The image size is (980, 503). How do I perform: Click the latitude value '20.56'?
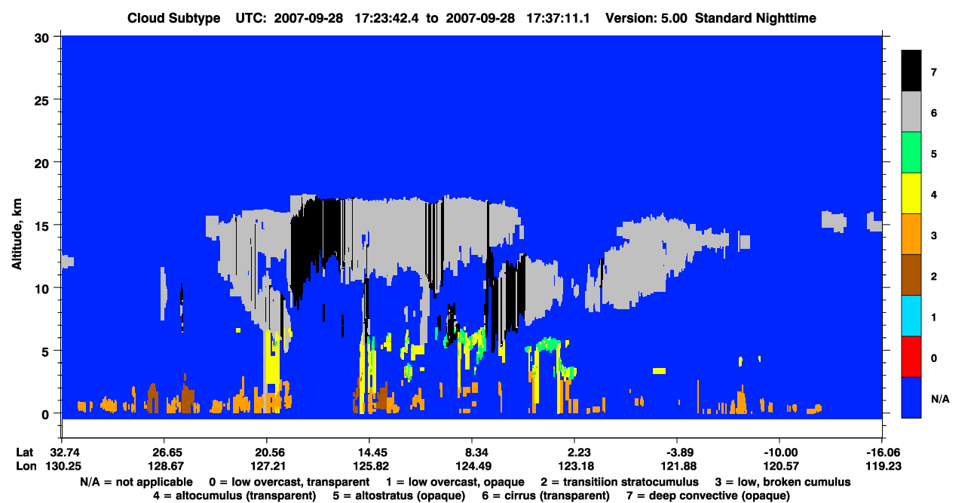pyautogui.click(x=266, y=452)
